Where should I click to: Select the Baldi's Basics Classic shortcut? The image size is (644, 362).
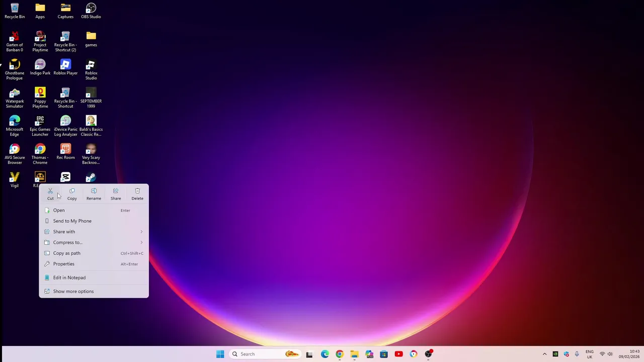coord(91,126)
